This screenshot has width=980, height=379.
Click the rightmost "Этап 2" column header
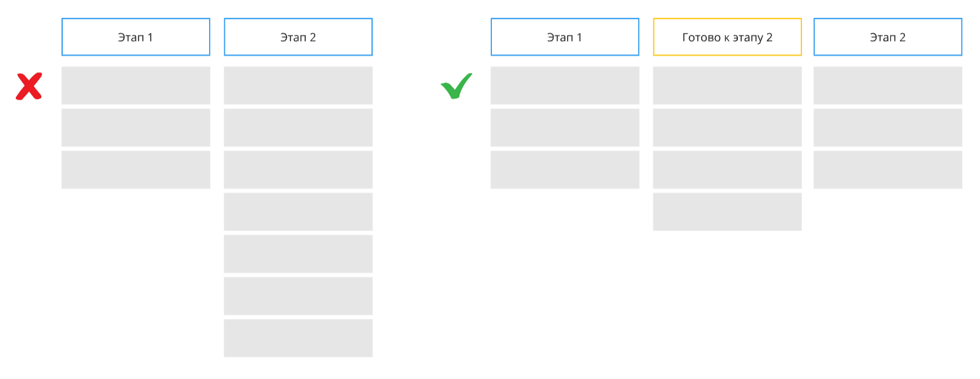pyautogui.click(x=887, y=37)
